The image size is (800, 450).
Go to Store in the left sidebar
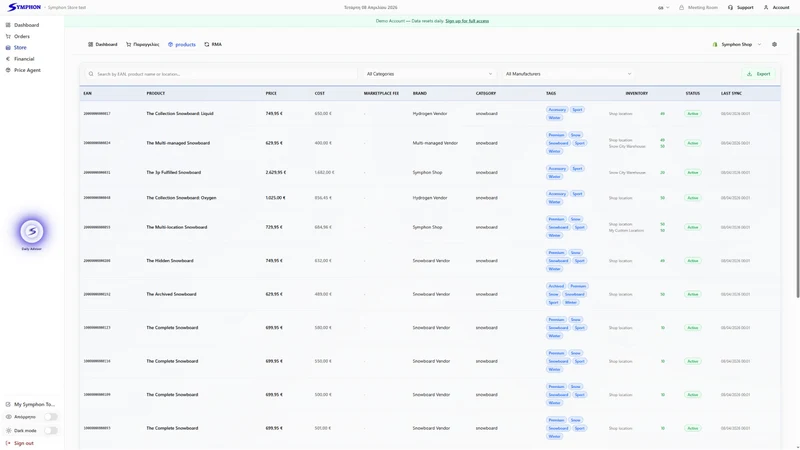coord(20,47)
